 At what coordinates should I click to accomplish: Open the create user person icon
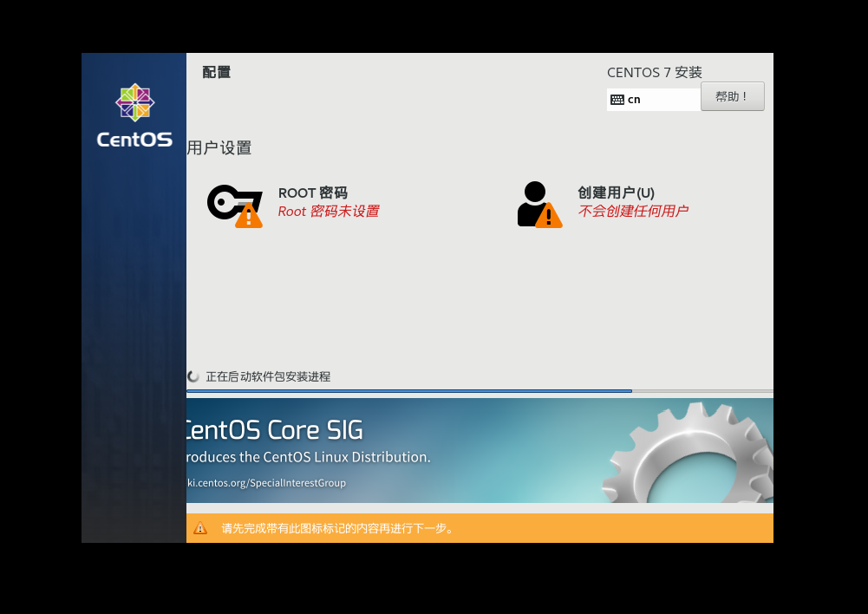click(539, 205)
